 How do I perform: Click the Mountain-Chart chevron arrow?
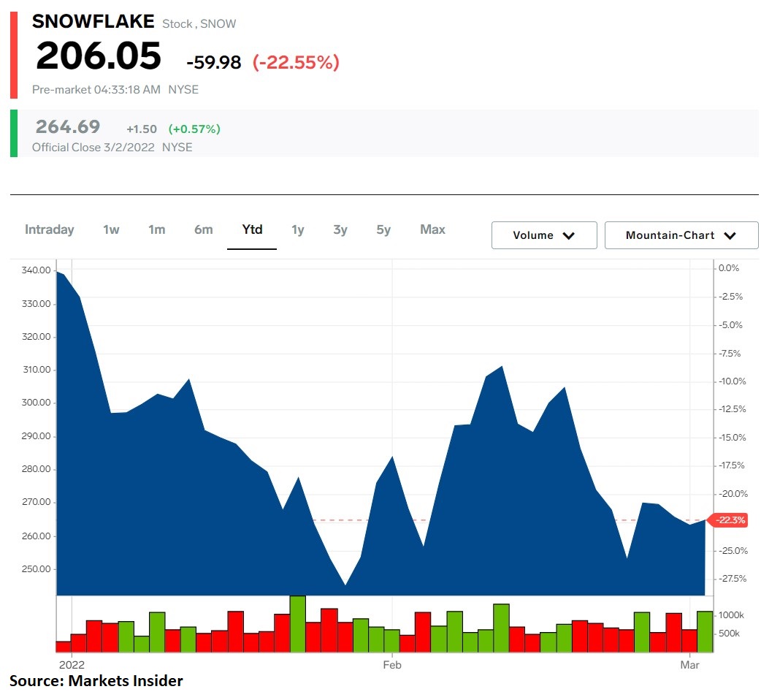pos(730,236)
